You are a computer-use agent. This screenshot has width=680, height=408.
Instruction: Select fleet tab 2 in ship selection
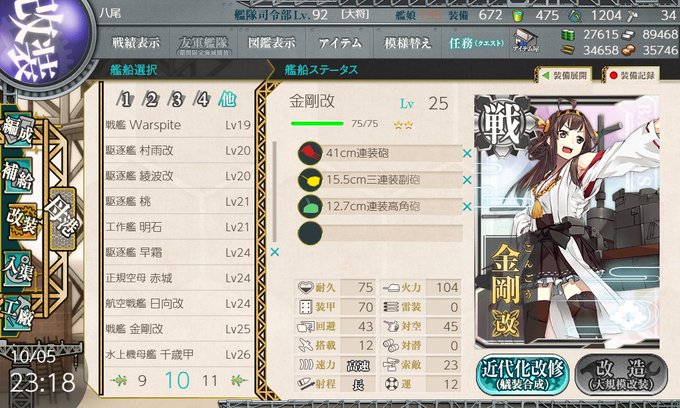pos(151,100)
